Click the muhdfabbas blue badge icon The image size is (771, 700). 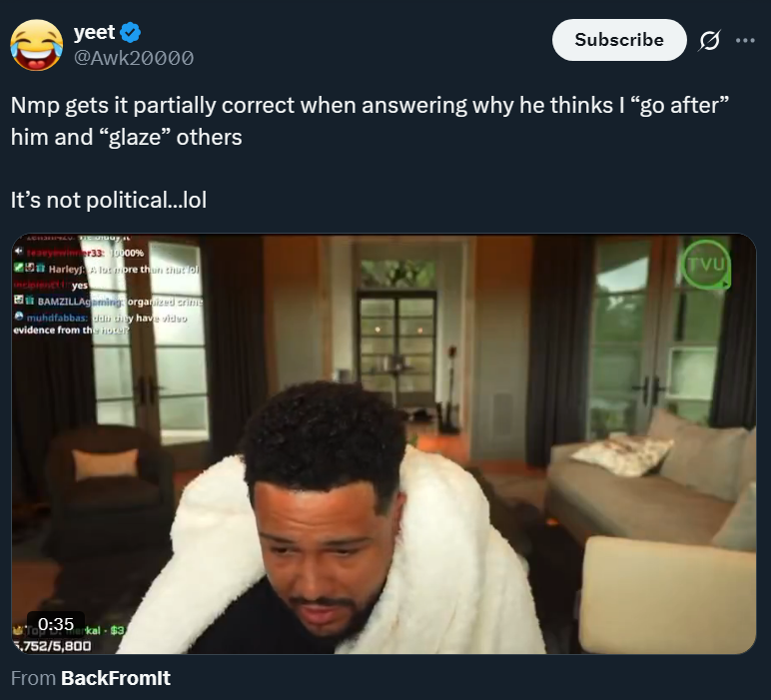tap(19, 317)
